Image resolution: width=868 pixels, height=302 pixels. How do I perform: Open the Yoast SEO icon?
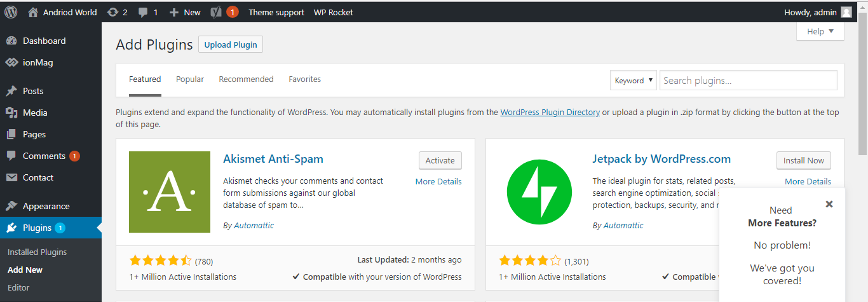(x=216, y=11)
